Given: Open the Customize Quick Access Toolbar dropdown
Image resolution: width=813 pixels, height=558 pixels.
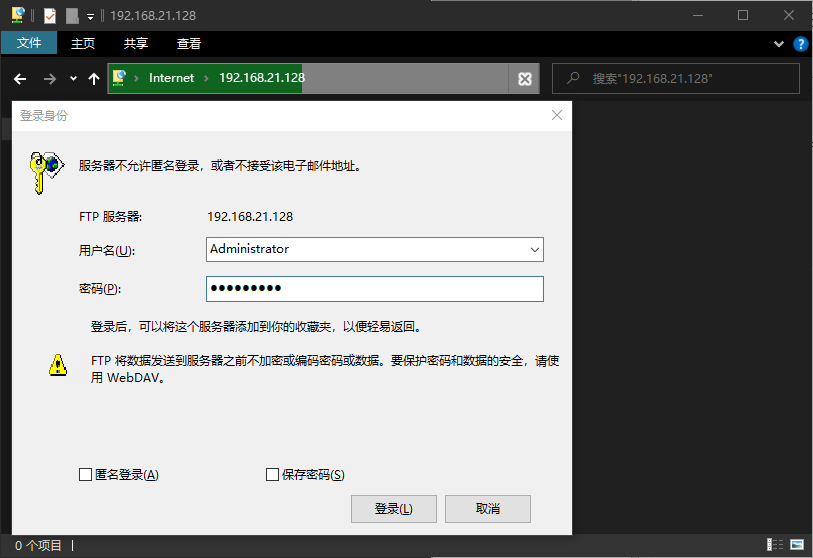Looking at the screenshot, I should click(90, 16).
